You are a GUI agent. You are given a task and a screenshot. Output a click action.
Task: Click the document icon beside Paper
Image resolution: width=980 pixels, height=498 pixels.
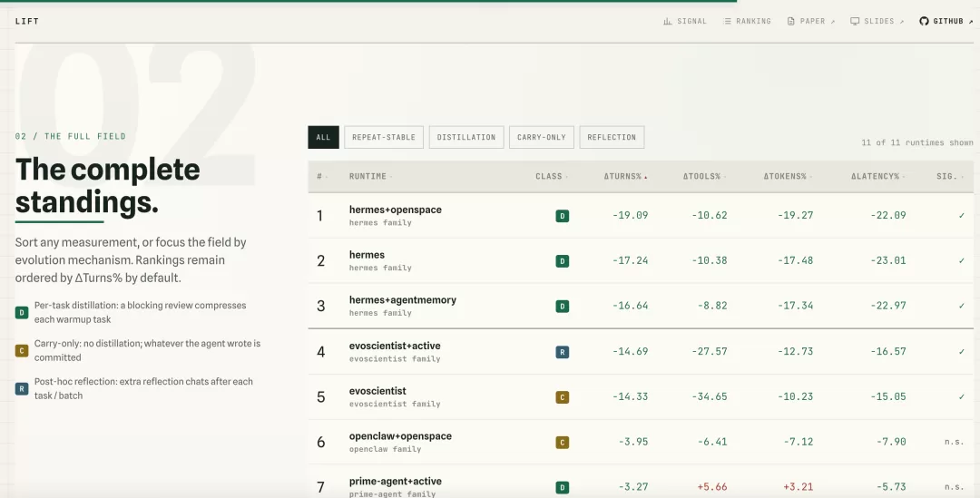pos(790,21)
